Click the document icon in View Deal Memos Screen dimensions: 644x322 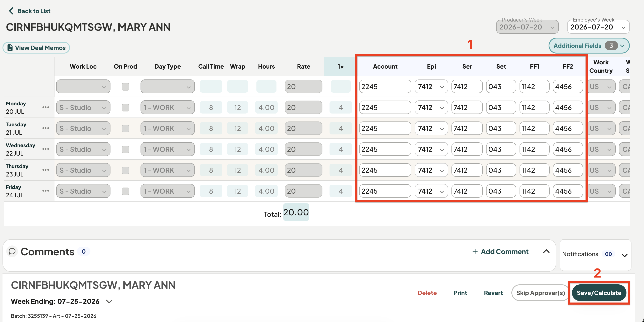click(x=10, y=48)
